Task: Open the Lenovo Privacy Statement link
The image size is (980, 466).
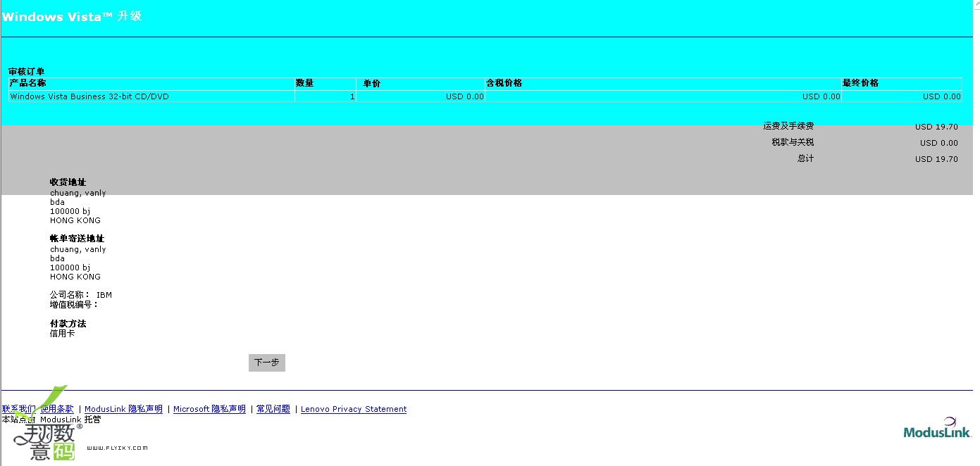Action: [354, 409]
